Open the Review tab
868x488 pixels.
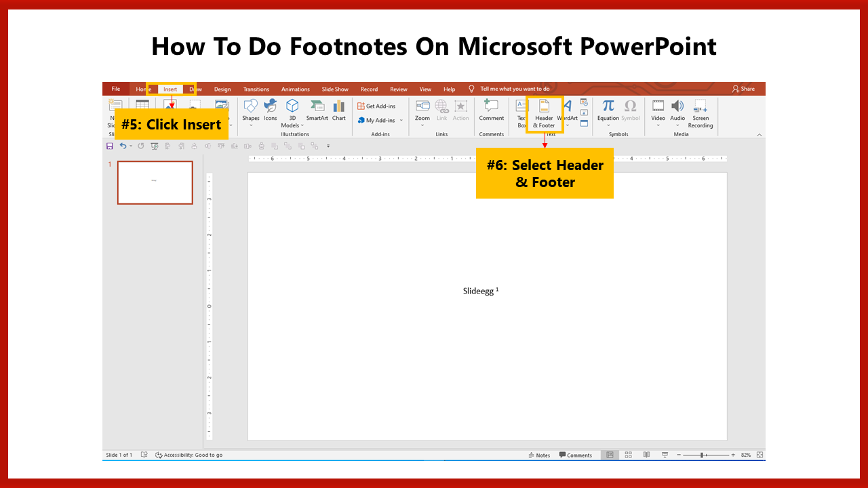point(399,89)
